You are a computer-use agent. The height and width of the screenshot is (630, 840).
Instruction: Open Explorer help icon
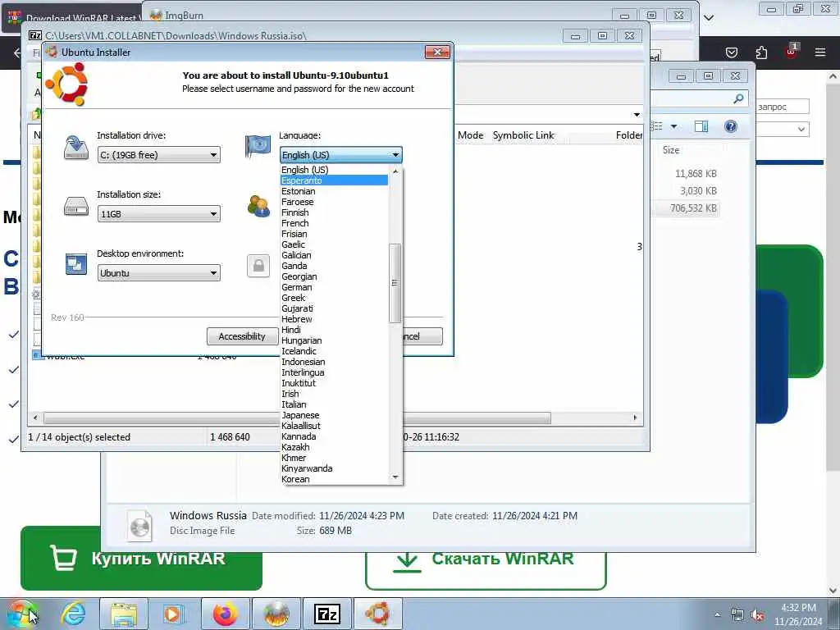click(x=731, y=126)
